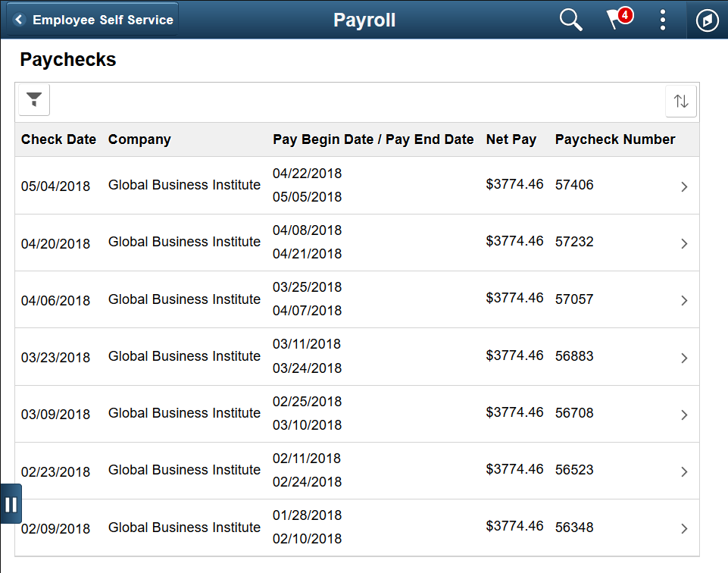Click paycheck number 57406
Screen dimensions: 728x573
(x=574, y=185)
